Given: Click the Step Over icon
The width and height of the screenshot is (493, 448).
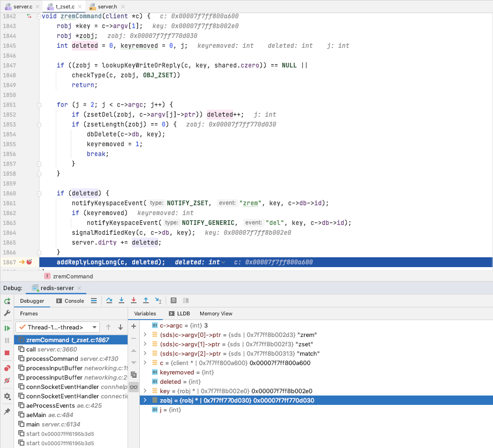Looking at the screenshot, I should pyautogui.click(x=109, y=301).
